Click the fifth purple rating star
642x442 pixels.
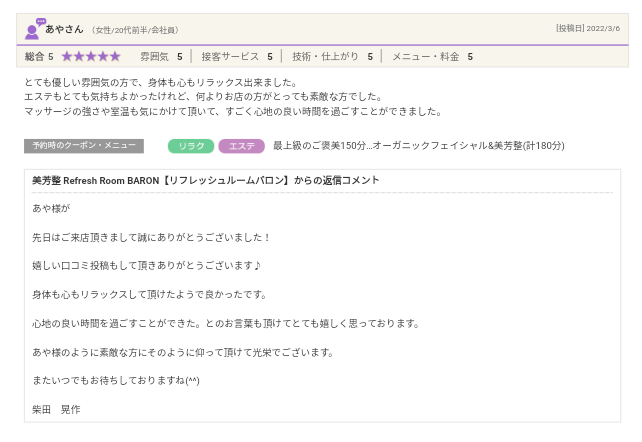pyautogui.click(x=115, y=57)
